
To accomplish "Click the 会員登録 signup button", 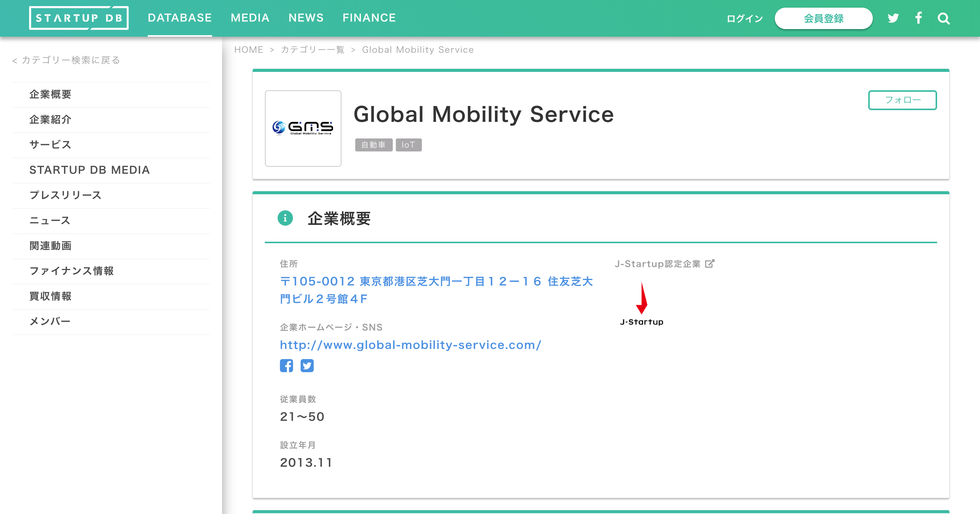I will [823, 18].
